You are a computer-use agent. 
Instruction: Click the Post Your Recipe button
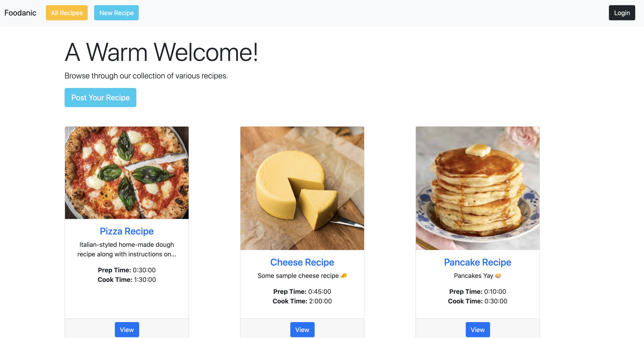click(100, 98)
